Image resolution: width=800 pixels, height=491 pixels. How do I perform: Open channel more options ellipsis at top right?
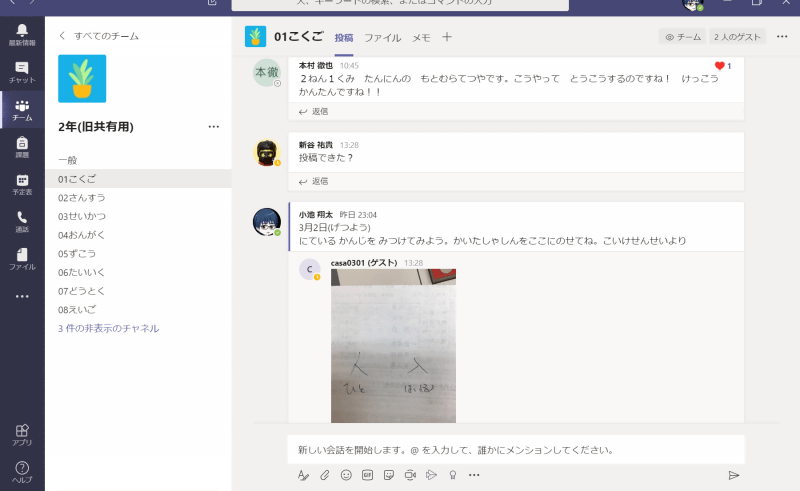coord(782,37)
